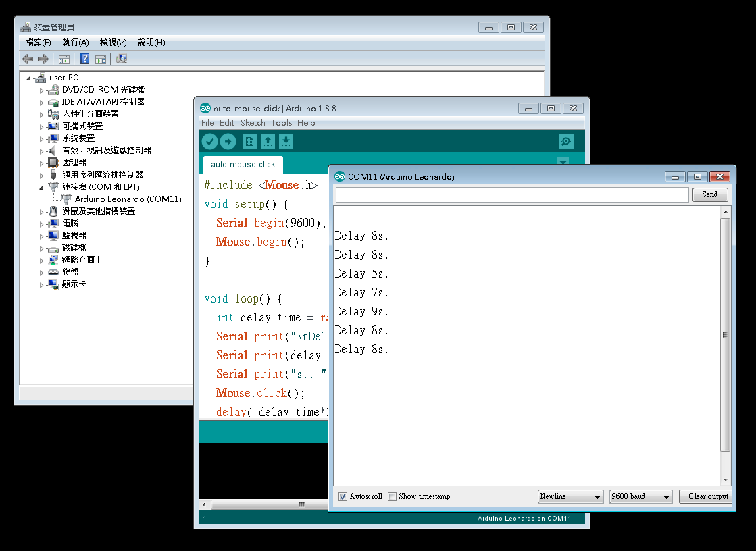
Task: Click the 'Delay 7s...' output line
Action: click(368, 292)
